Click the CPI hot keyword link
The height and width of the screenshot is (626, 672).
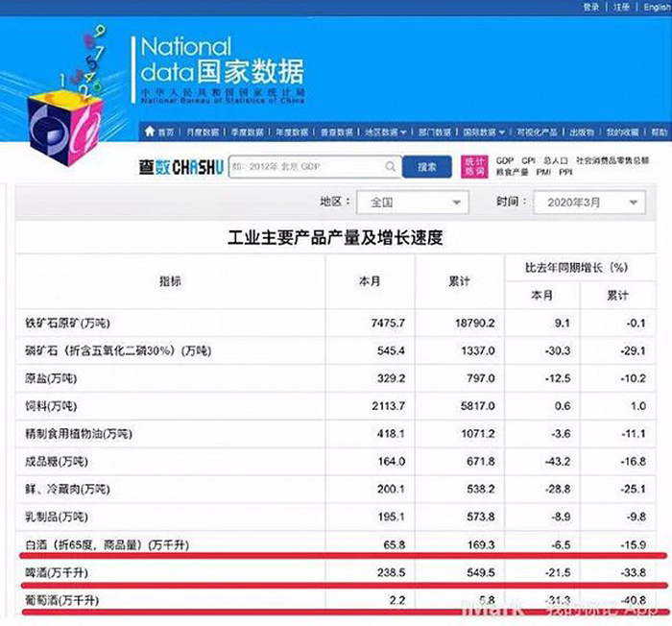pyautogui.click(x=528, y=160)
